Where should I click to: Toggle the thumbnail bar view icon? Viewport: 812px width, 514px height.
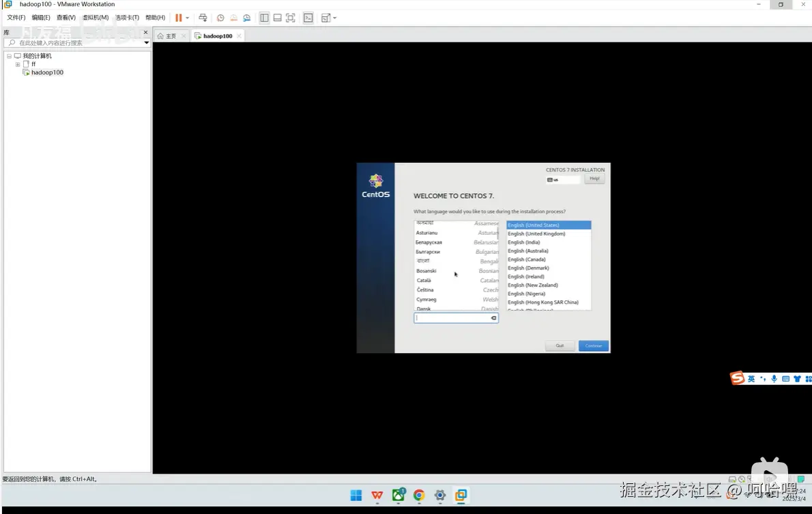tap(278, 18)
